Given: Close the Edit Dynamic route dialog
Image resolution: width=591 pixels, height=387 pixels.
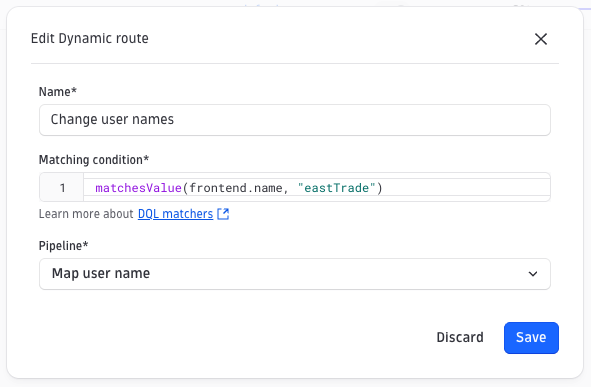Looking at the screenshot, I should click(x=540, y=39).
